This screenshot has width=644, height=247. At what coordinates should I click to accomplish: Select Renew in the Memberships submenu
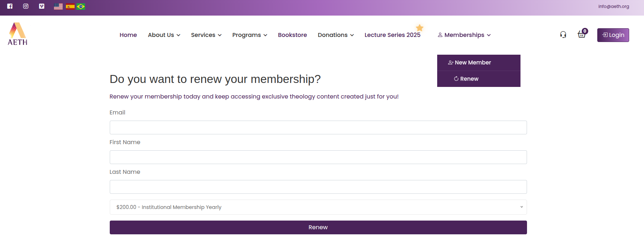click(x=479, y=79)
